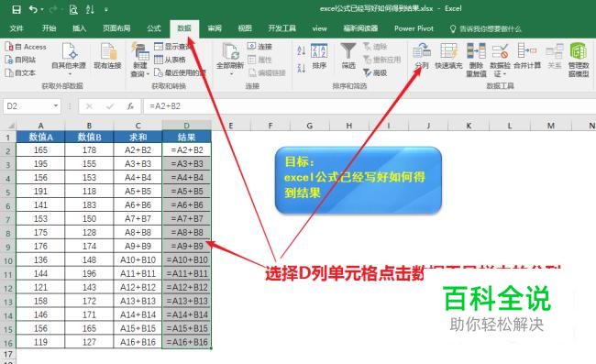Viewport: 596px width, 364px height.
Task: Click the 求和 header cell
Action: pyautogui.click(x=138, y=138)
